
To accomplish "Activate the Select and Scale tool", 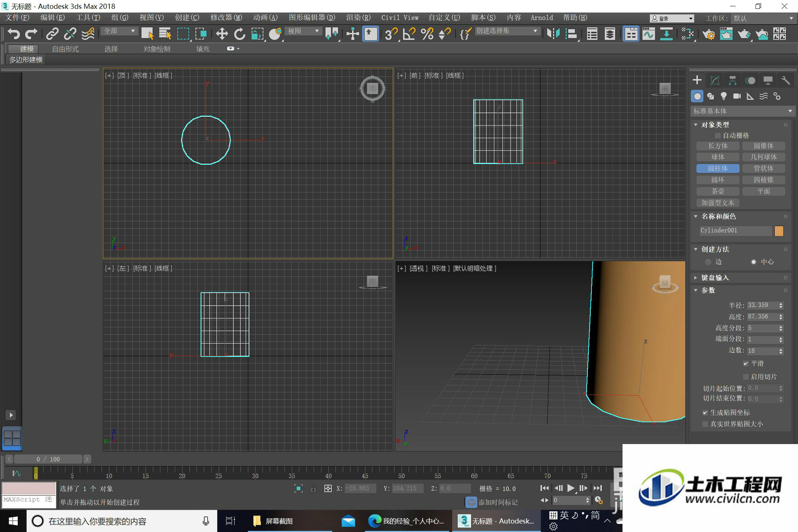I will coord(257,34).
